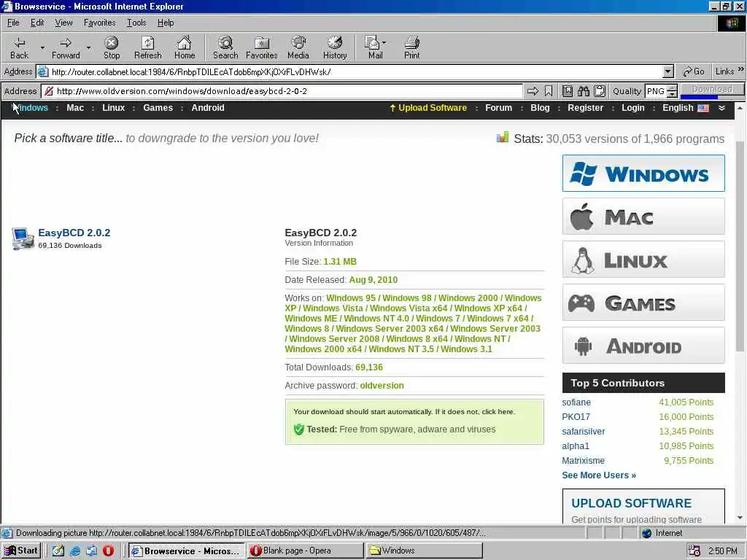
Task: Click the Quality PNG value field
Action: [656, 91]
